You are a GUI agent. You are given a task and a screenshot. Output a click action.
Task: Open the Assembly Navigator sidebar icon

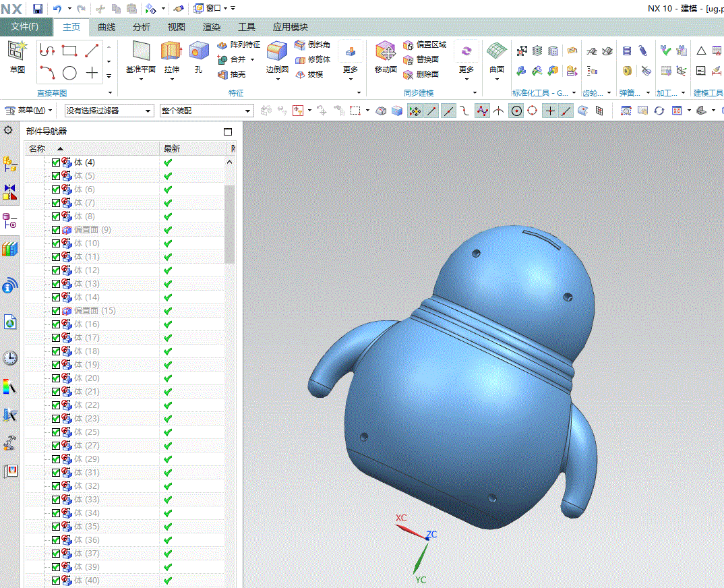tap(10, 164)
